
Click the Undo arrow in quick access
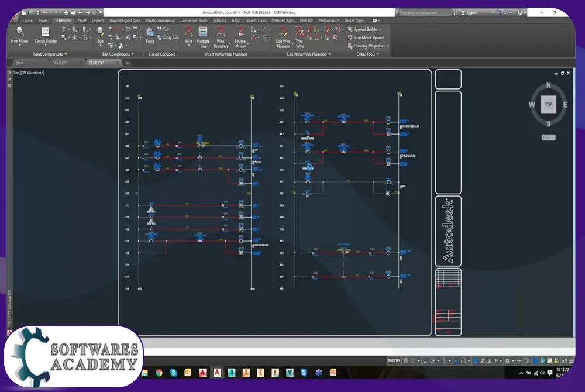(x=45, y=12)
